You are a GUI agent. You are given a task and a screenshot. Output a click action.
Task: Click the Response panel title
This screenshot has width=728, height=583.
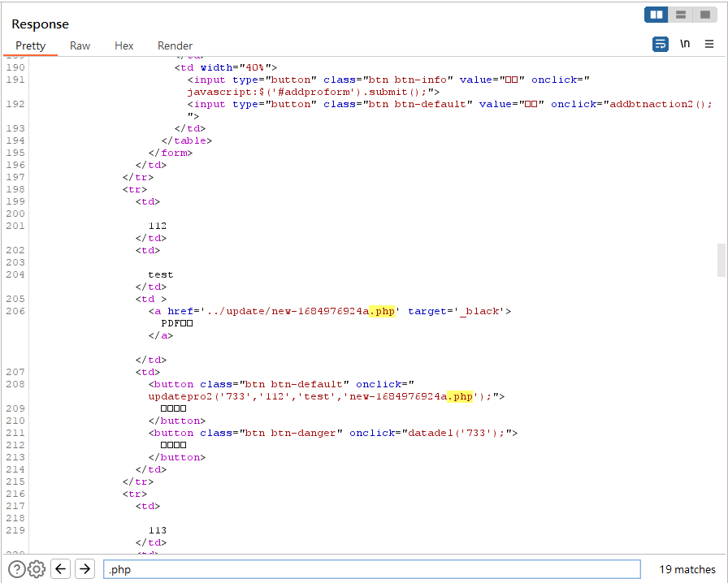coord(41,24)
